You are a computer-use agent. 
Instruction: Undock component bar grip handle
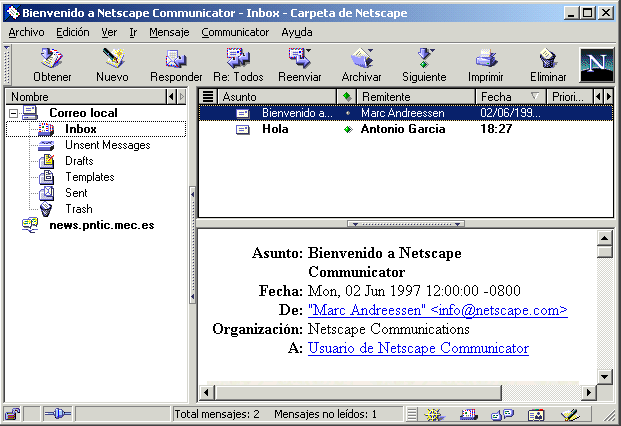tap(412, 415)
